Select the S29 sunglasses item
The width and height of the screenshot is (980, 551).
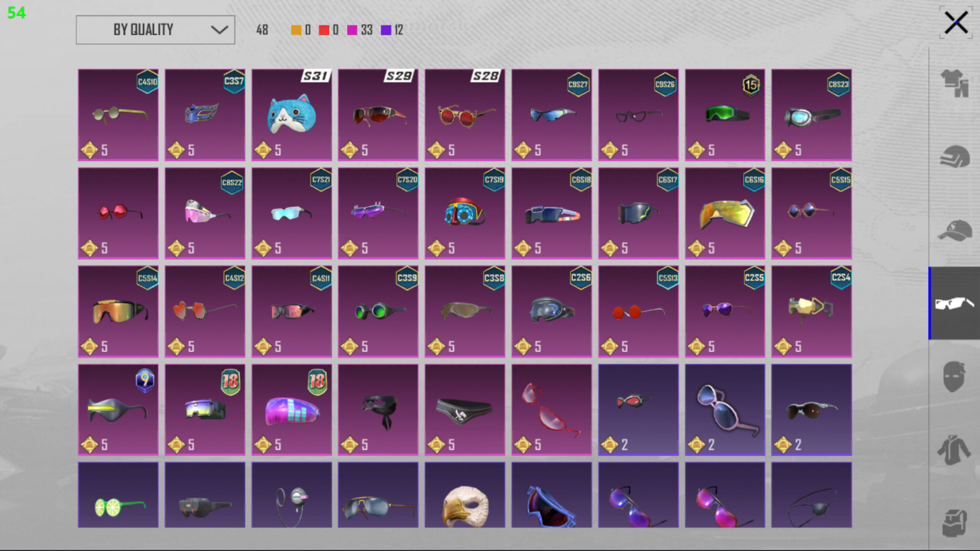[x=378, y=115]
